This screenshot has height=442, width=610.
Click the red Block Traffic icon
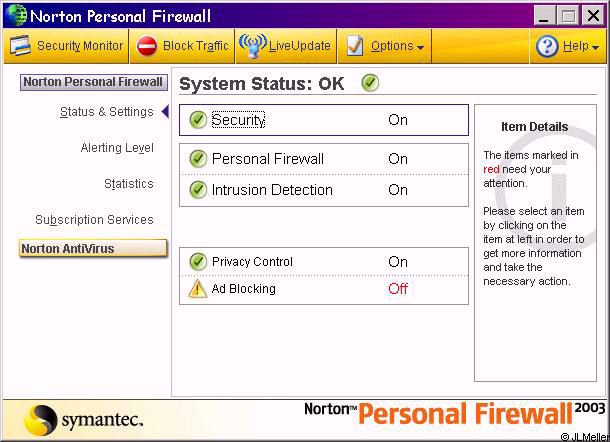click(x=147, y=46)
